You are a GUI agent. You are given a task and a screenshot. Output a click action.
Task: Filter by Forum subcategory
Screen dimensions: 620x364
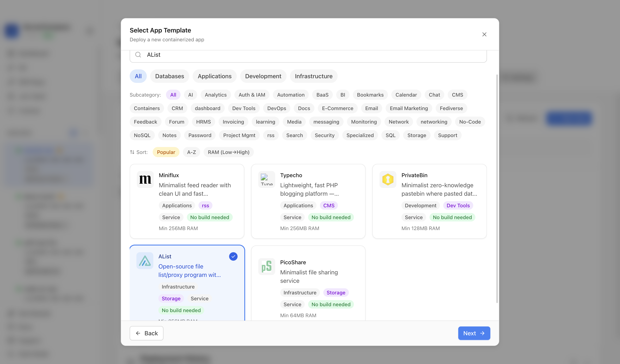tap(176, 122)
